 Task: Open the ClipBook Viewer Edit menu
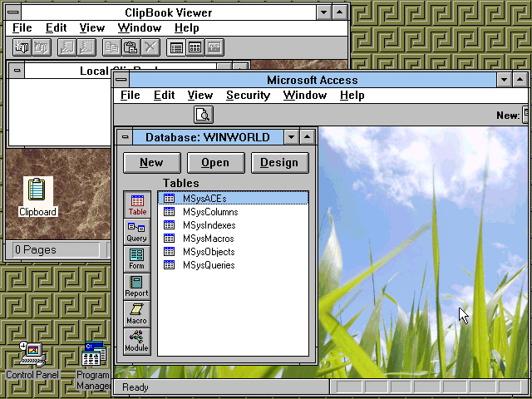pos(56,27)
